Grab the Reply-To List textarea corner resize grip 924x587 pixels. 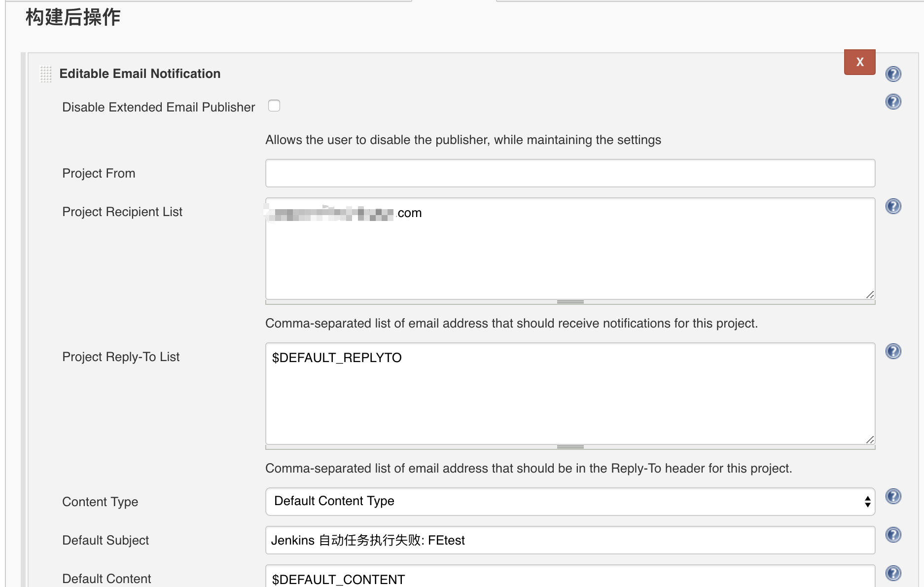(870, 440)
